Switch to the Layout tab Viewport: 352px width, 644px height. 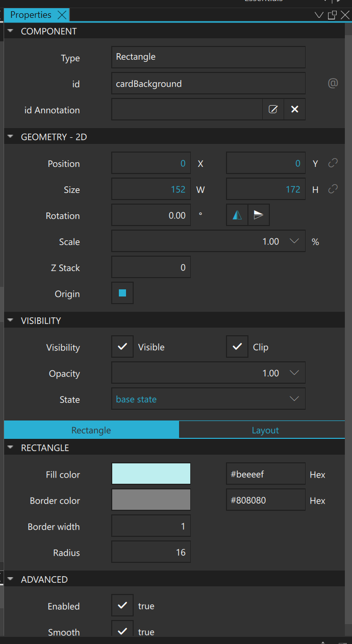coord(265,430)
